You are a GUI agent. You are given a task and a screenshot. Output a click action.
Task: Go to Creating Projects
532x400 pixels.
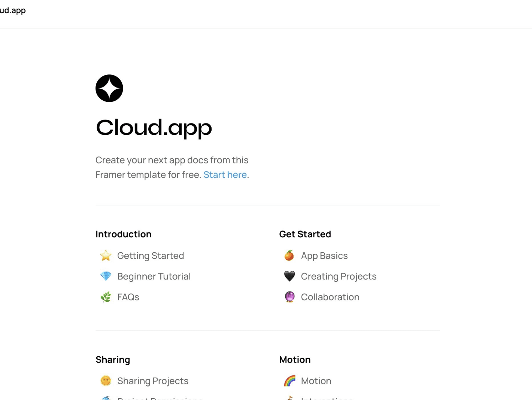339,276
